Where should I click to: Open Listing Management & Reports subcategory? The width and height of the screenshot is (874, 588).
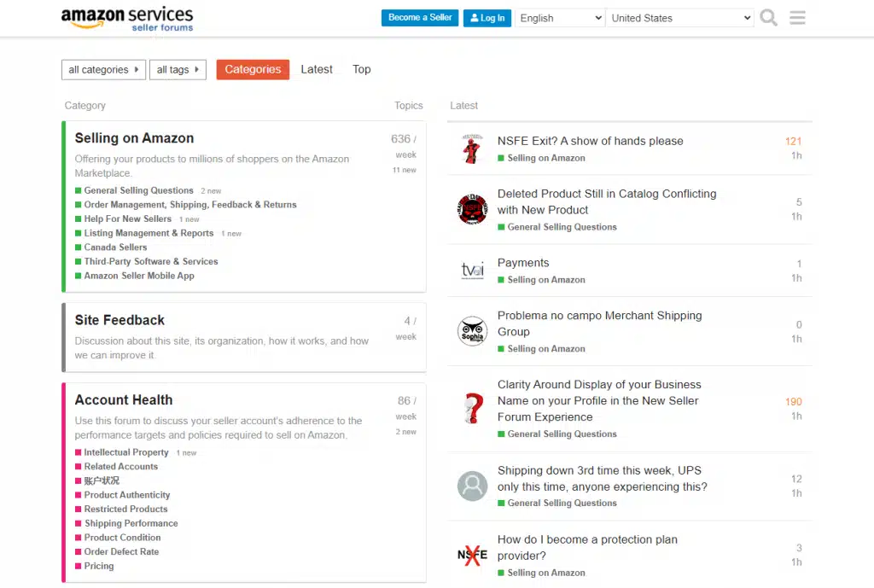point(149,233)
